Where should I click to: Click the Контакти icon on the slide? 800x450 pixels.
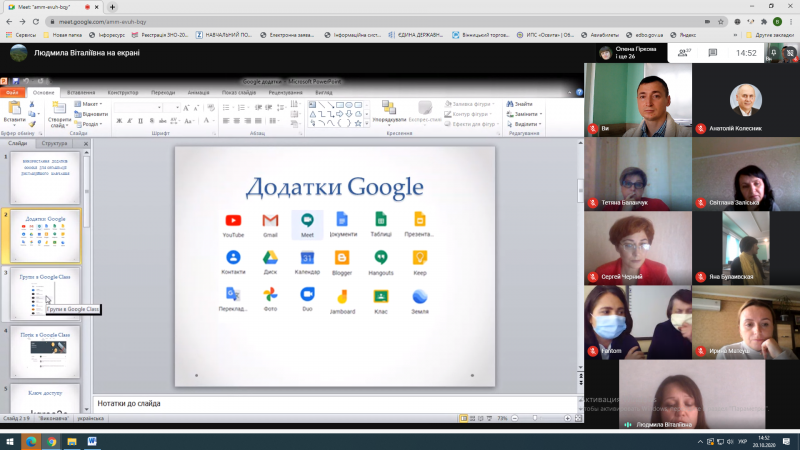233,257
